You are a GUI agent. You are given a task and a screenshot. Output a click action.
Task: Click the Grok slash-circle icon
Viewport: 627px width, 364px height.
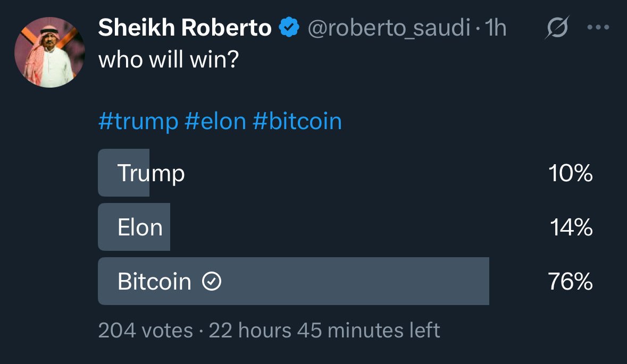click(557, 27)
